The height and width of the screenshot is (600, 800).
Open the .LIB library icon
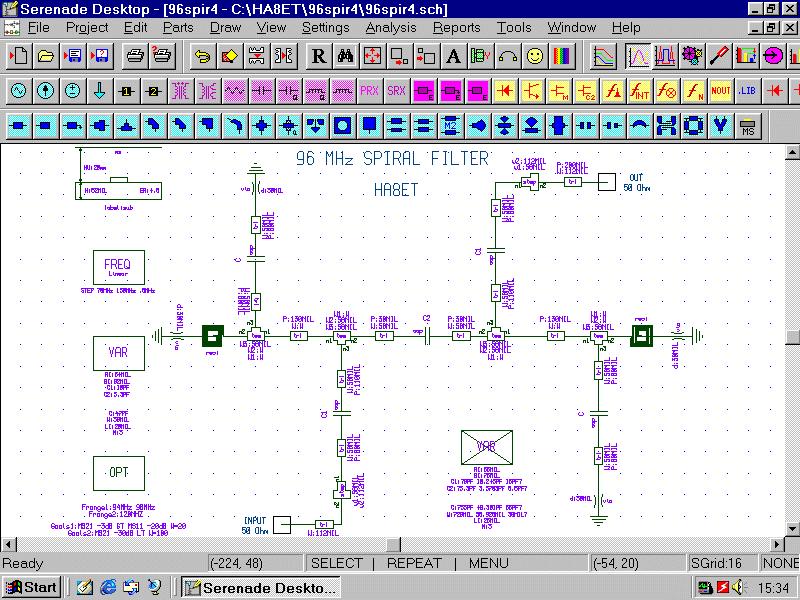click(x=747, y=91)
